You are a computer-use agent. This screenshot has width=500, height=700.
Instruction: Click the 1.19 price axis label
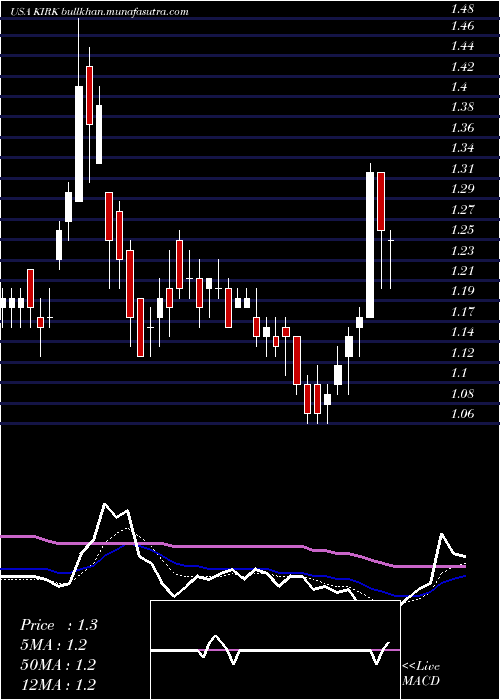click(462, 291)
